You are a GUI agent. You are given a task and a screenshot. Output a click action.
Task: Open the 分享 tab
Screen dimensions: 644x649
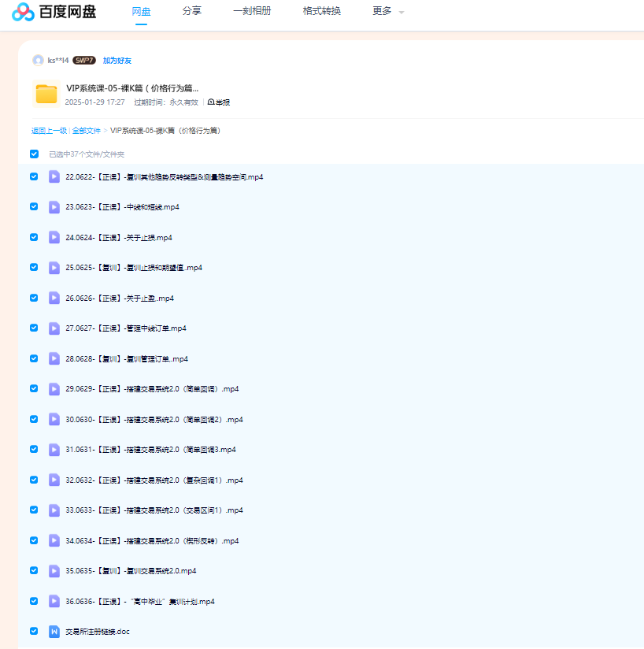pyautogui.click(x=192, y=11)
